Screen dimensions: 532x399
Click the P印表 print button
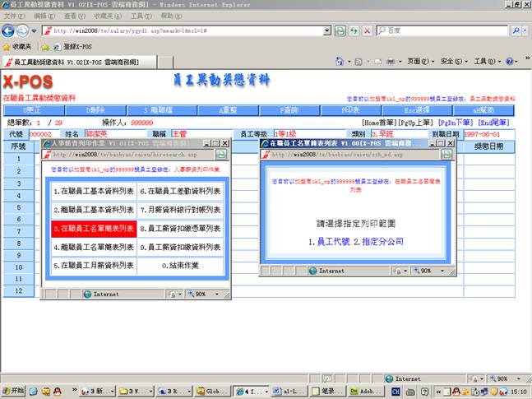pyautogui.click(x=353, y=109)
